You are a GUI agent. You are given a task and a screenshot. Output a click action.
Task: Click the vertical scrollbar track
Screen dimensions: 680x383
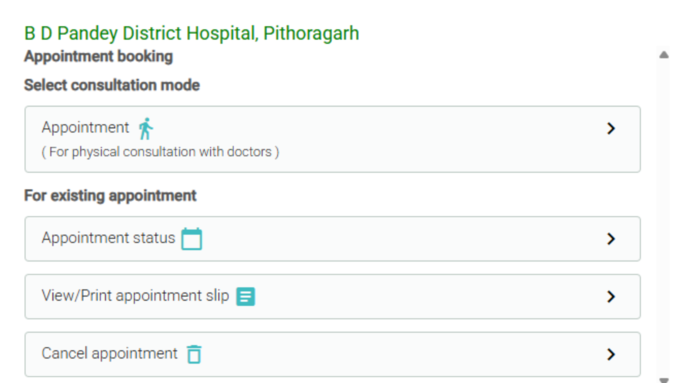click(x=664, y=217)
